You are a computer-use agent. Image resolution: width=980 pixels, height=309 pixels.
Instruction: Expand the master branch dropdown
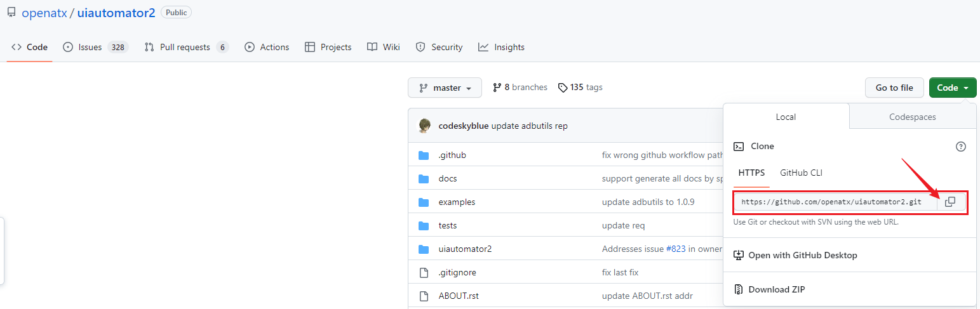445,88
